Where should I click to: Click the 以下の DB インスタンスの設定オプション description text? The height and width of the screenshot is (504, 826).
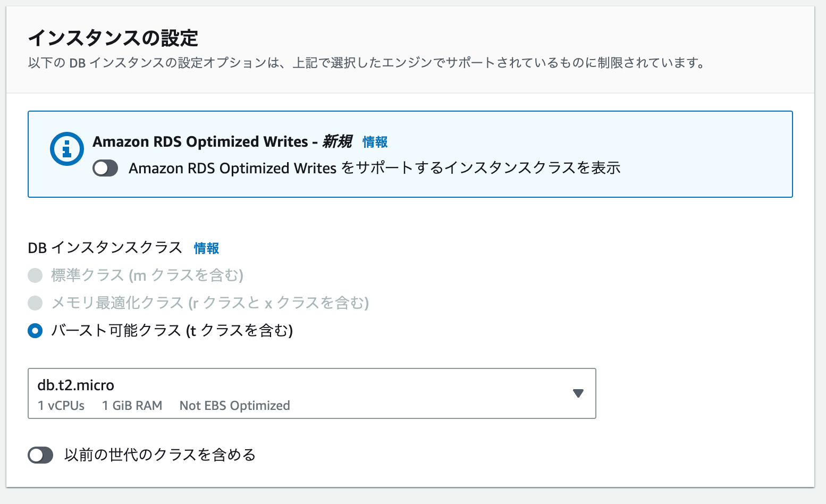coord(367,63)
